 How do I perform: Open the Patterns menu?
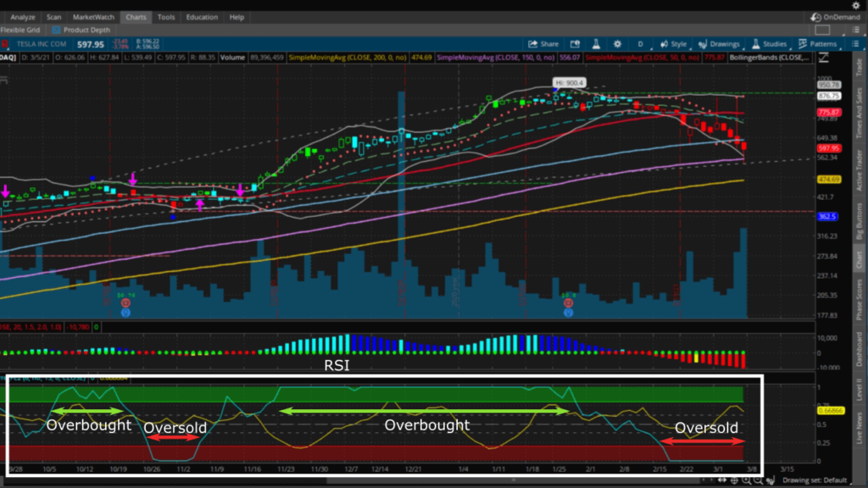(818, 44)
